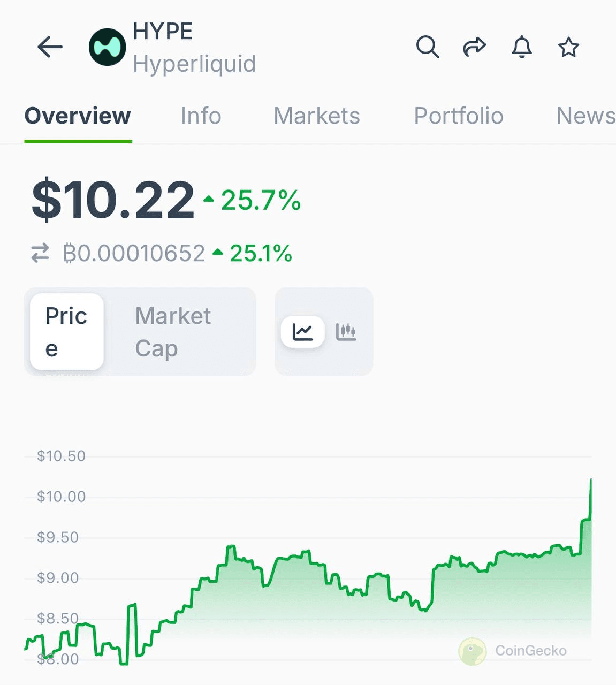
Task: Swap currency with the exchange arrows icon
Action: 40,253
